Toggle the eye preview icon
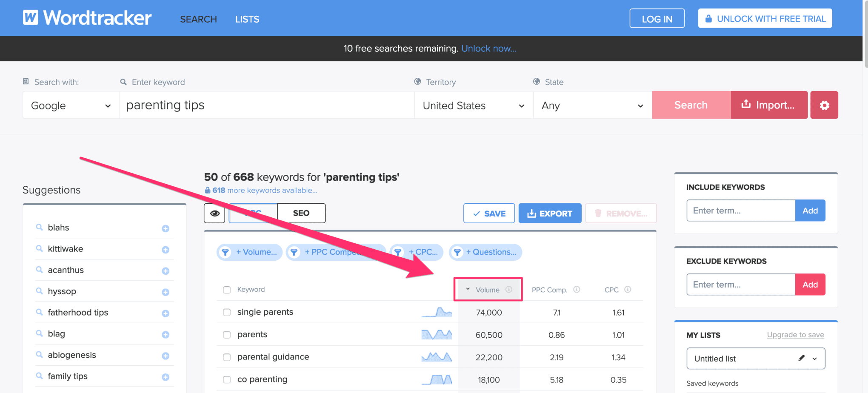 tap(214, 213)
